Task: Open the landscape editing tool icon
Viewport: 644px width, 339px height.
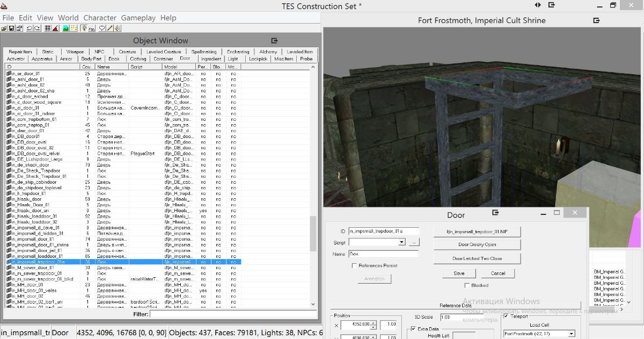Action: 66,28
